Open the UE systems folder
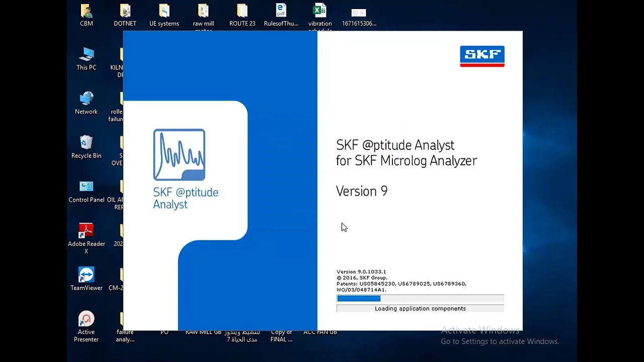The image size is (644, 362). 164,15
